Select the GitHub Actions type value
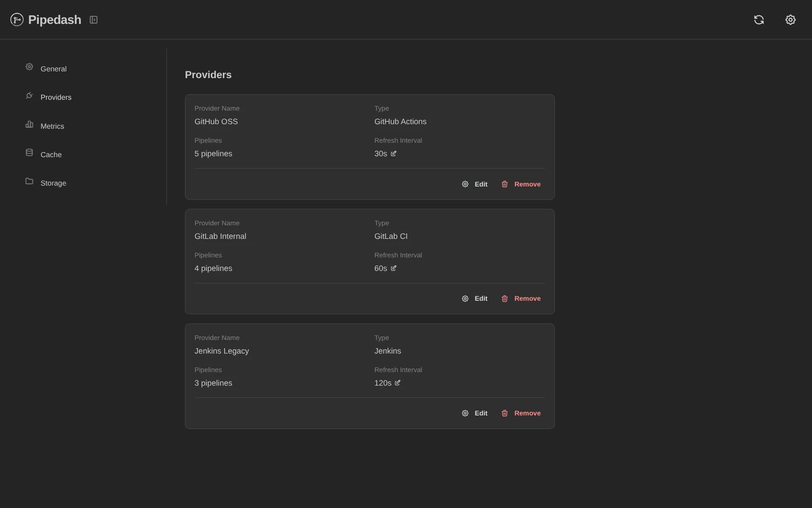Image resolution: width=812 pixels, height=508 pixels. [400, 121]
